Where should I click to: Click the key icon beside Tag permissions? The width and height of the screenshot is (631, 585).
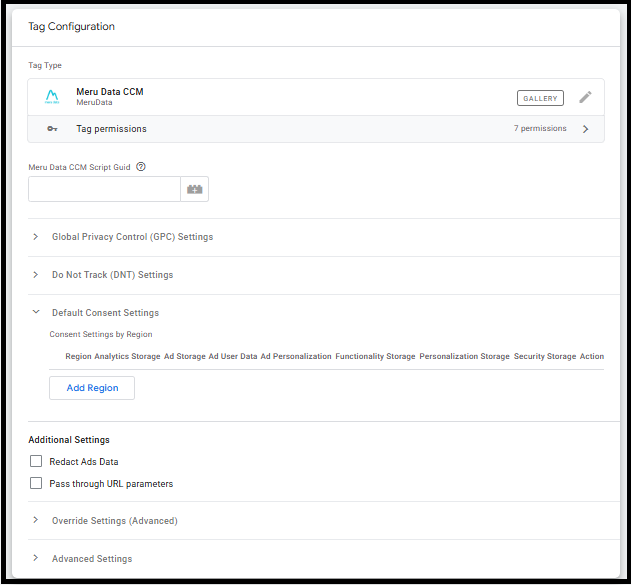click(52, 129)
